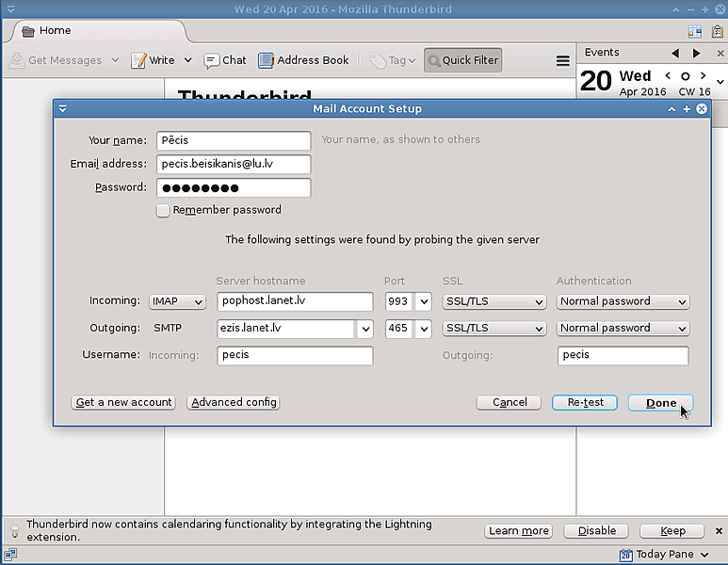
Task: Shade the Mail Account Setup window
Action: (x=671, y=109)
